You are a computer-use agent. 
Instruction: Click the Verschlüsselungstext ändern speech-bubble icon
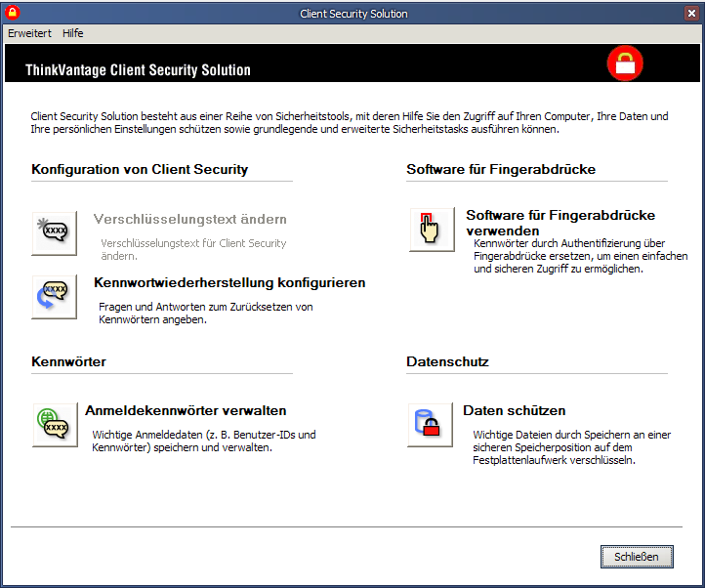pos(55,233)
